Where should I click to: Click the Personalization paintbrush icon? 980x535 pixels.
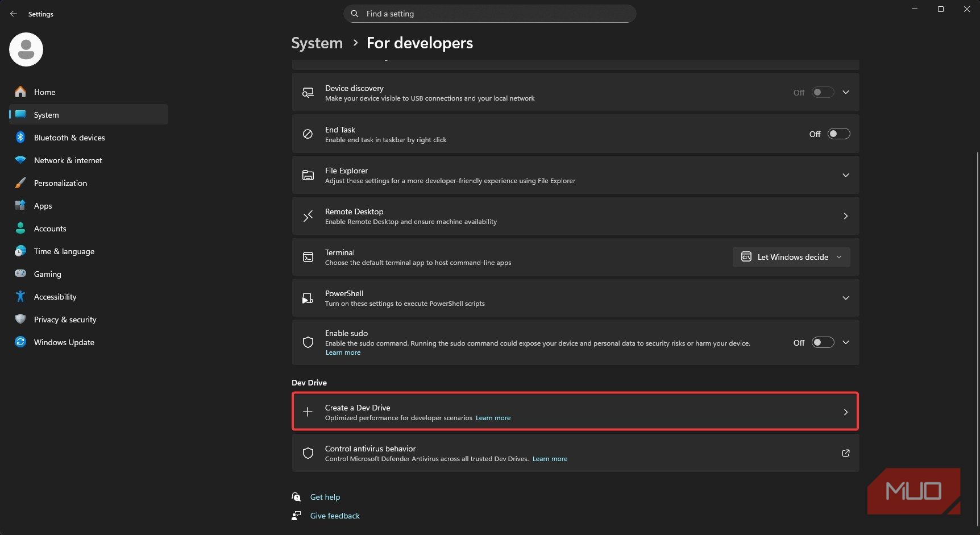pos(20,183)
